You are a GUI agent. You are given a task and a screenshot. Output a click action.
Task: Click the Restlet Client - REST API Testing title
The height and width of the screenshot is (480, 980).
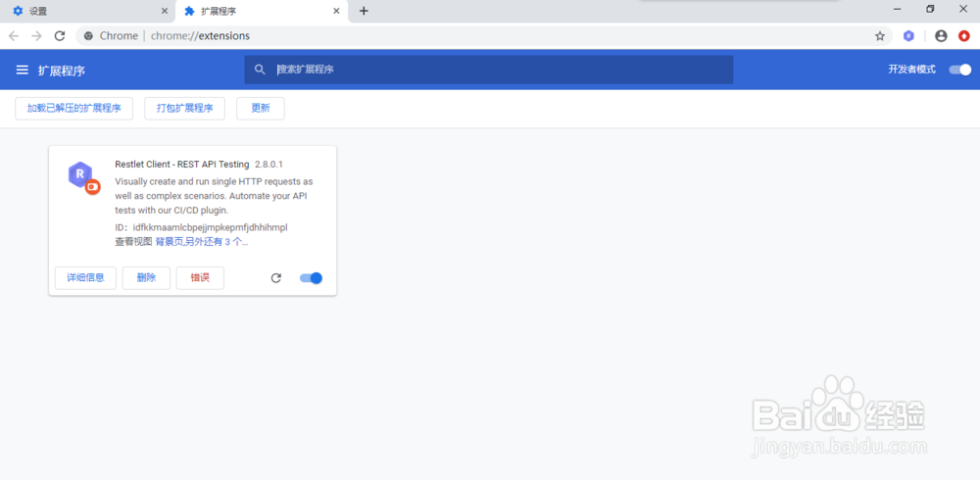click(x=182, y=165)
